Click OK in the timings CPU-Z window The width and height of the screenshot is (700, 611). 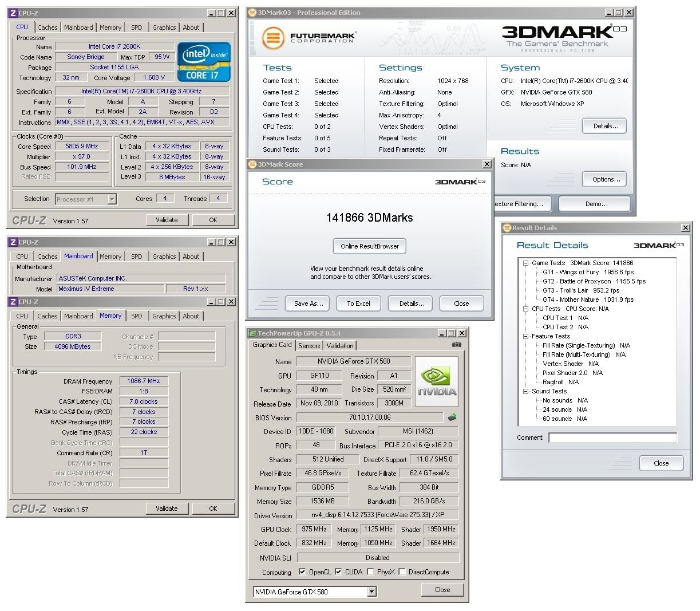[x=213, y=508]
